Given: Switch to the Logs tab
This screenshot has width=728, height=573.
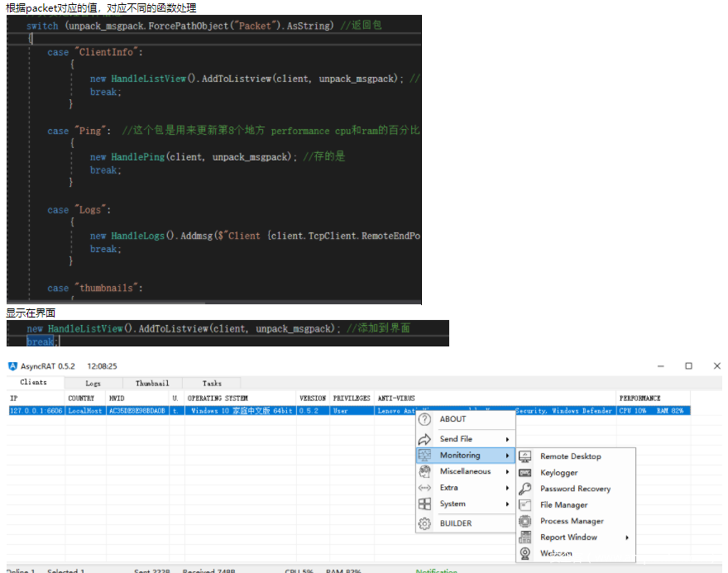Looking at the screenshot, I should point(93,384).
